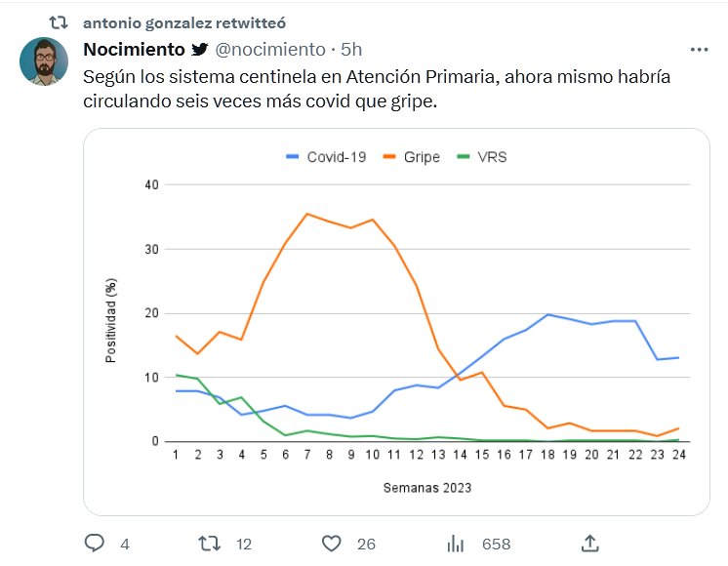Click the reply speech bubble icon
The height and width of the screenshot is (566, 728).
95,543
